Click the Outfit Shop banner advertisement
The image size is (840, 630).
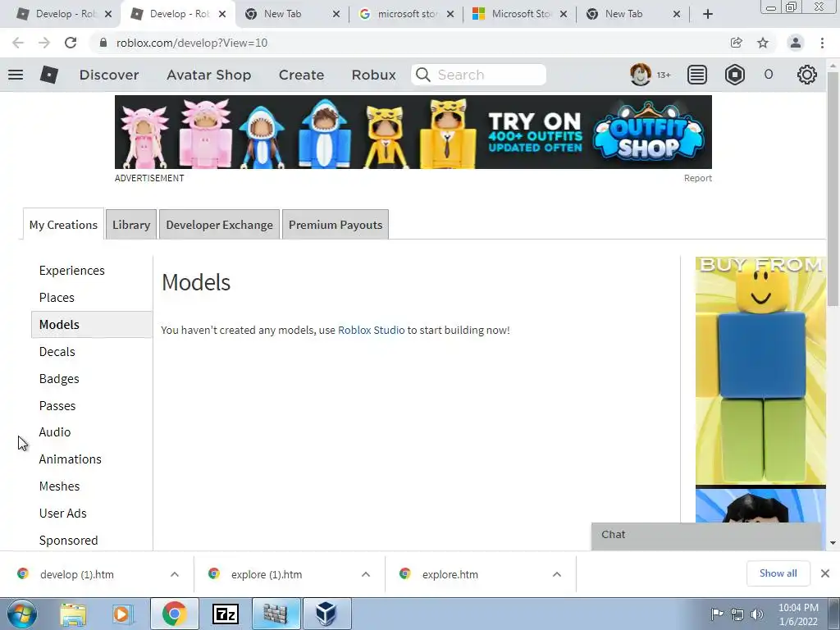click(413, 132)
